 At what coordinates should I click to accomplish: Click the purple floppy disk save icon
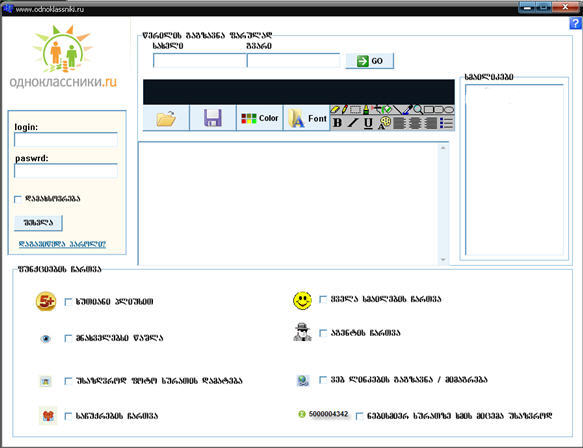pos(213,118)
